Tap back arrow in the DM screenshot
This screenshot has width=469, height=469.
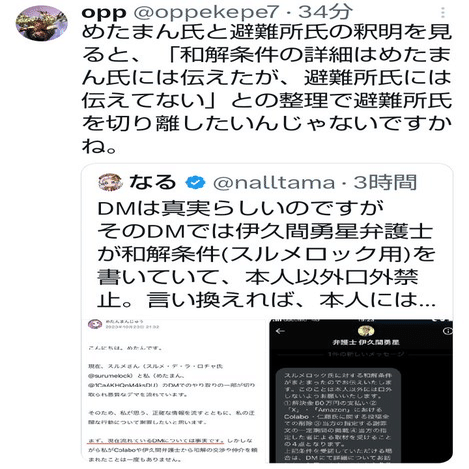point(281,331)
